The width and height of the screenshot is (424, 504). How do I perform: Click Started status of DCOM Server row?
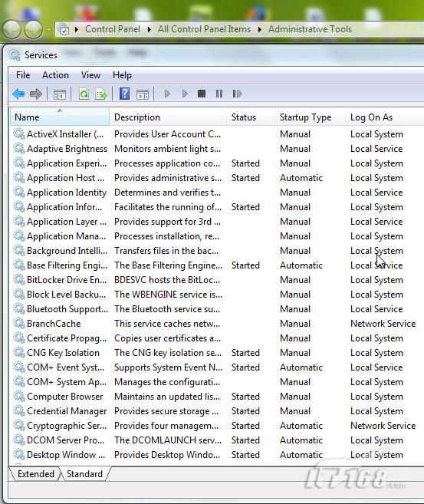tap(245, 440)
